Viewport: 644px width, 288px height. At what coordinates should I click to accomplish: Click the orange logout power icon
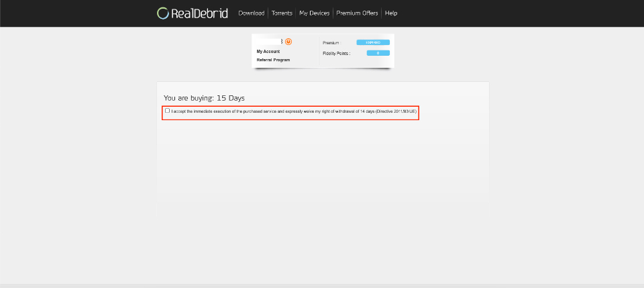[x=288, y=42]
